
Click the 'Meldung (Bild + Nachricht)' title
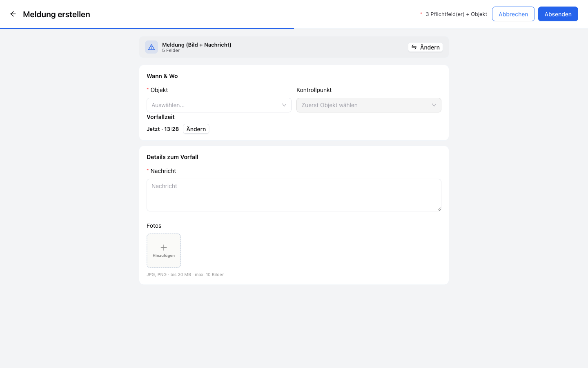click(x=197, y=45)
